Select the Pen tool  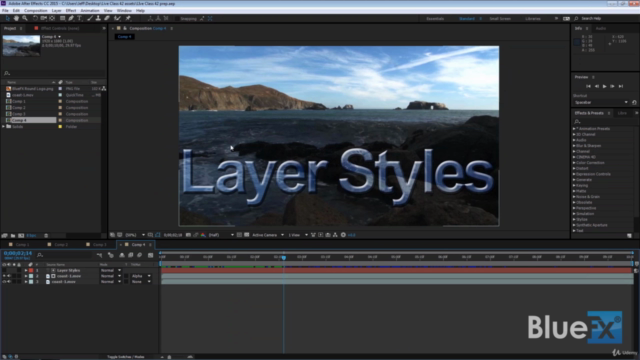tap(71, 18)
